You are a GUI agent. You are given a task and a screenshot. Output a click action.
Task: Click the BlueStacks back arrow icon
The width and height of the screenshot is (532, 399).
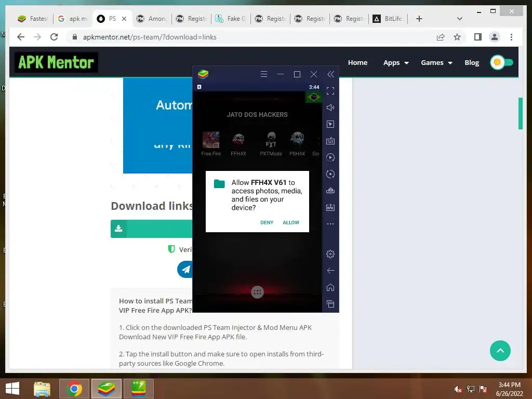(330, 270)
